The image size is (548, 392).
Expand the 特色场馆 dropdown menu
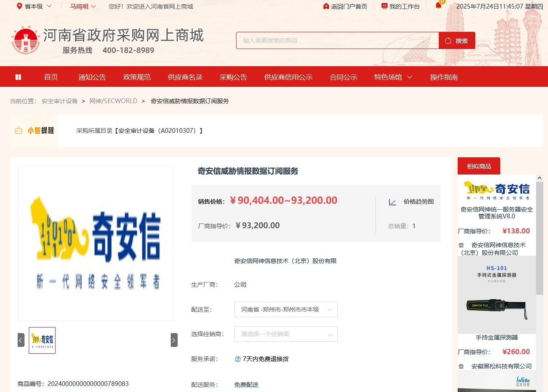click(393, 77)
